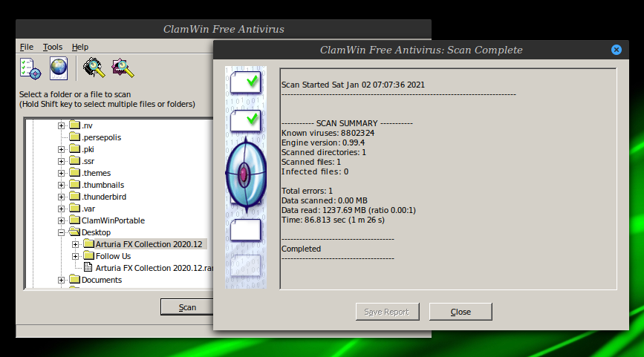
Task: Expand the ClamWinPortable folder node
Action: coord(61,220)
